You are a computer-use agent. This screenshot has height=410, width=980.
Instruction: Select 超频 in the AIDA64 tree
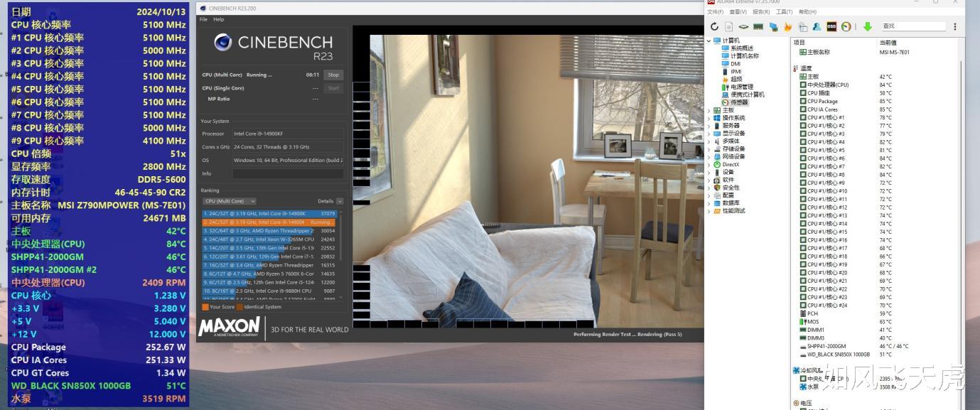736,79
